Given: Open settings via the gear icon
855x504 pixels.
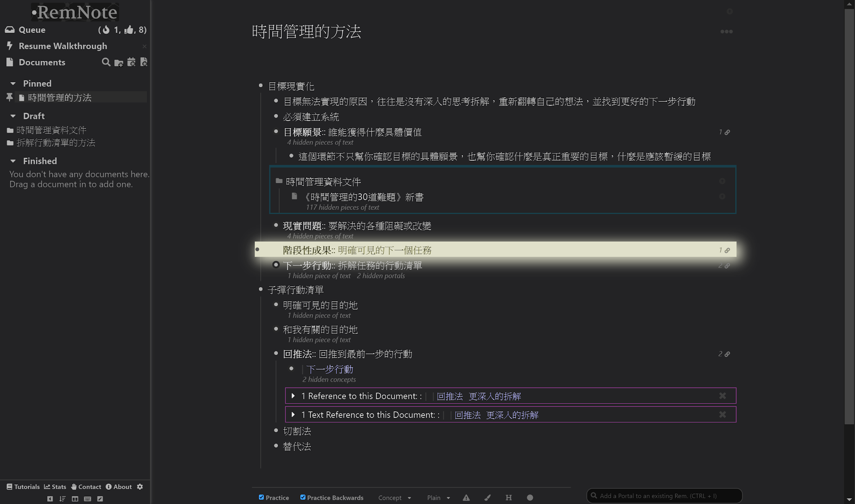Looking at the screenshot, I should pos(140,486).
